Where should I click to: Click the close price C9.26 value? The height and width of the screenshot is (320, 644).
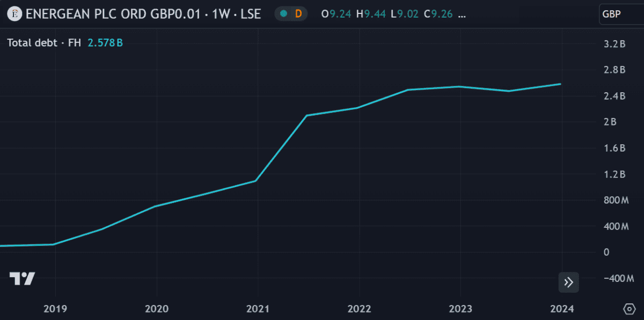pyautogui.click(x=438, y=14)
